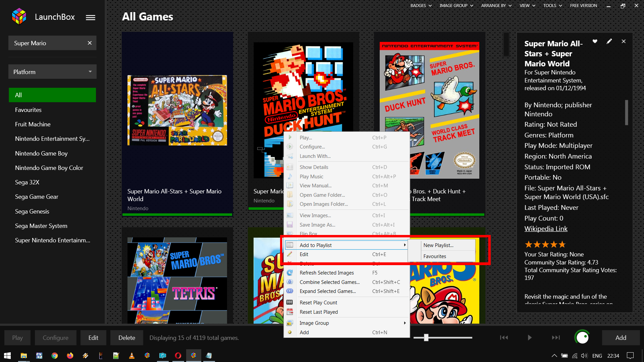
Task: Open VLC media player from taskbar
Action: tap(132, 356)
